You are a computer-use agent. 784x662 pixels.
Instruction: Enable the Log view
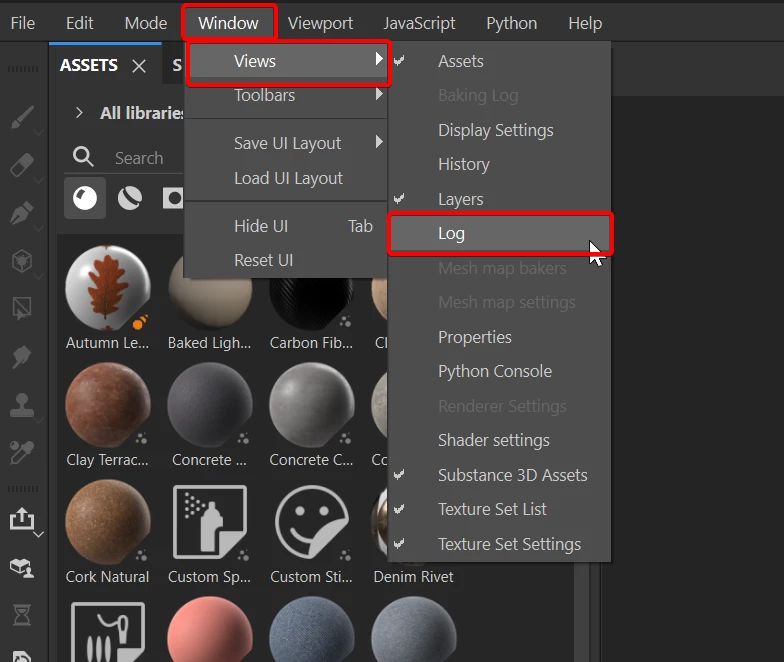click(499, 234)
